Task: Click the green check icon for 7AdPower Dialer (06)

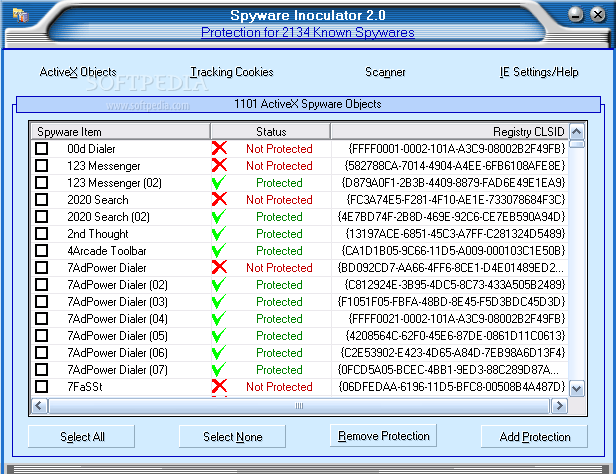Action: (219, 352)
